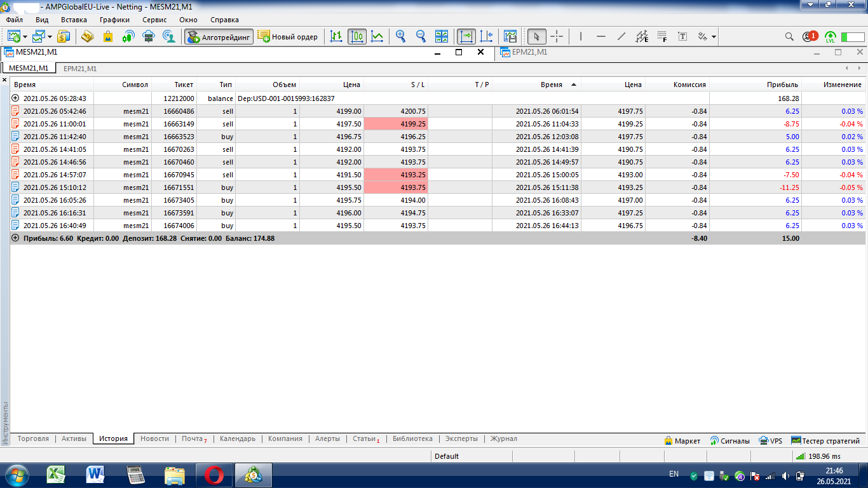Screen dimensions: 868x488
Task: Open Excel from the Windows taskbar
Action: tap(57, 475)
